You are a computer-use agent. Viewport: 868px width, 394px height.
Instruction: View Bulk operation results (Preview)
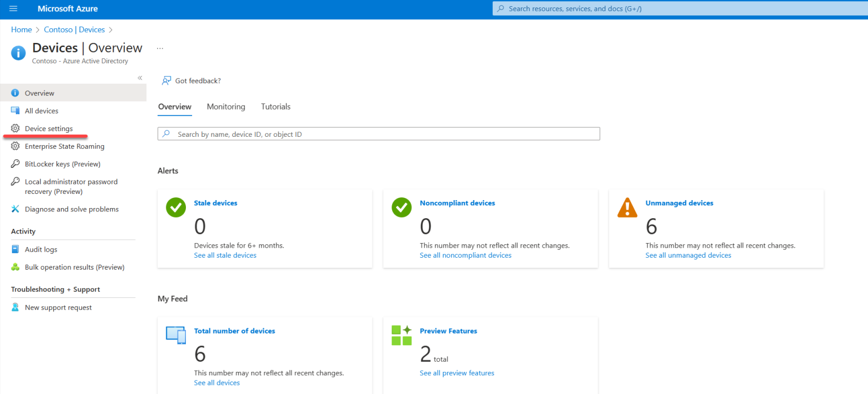point(75,266)
